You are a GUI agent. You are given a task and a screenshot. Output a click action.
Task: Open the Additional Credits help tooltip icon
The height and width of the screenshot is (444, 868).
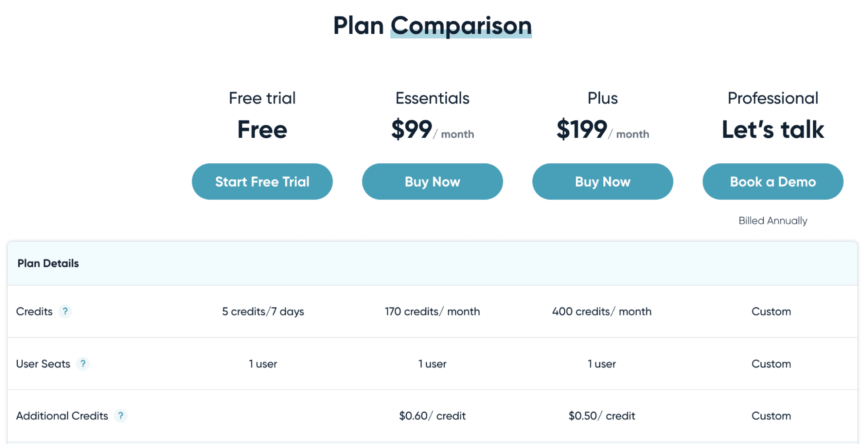pos(121,415)
